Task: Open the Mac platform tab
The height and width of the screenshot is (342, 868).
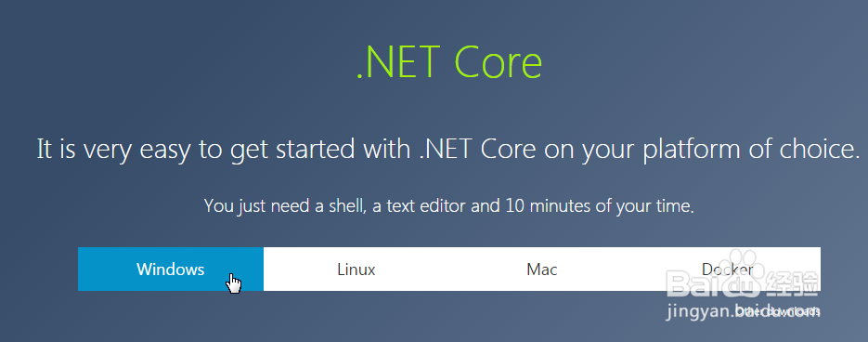Action: [542, 270]
